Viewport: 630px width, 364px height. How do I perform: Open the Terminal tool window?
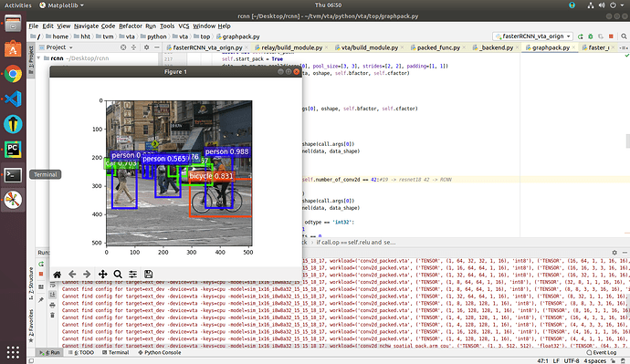(116, 353)
